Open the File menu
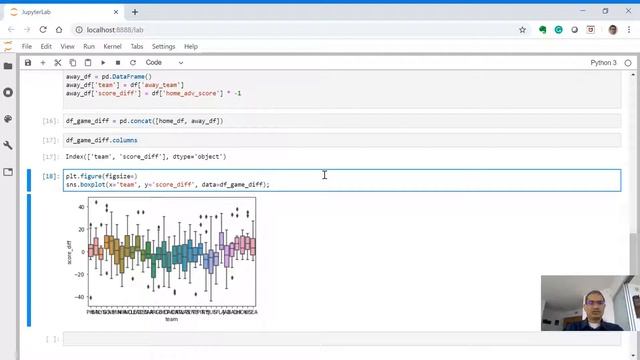Viewport: 640px width, 360px height. click(27, 47)
